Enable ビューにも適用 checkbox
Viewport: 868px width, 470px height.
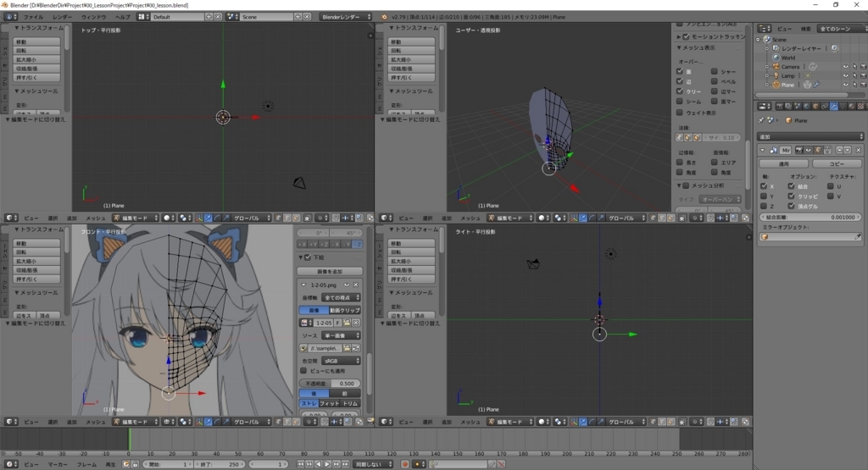tap(303, 370)
